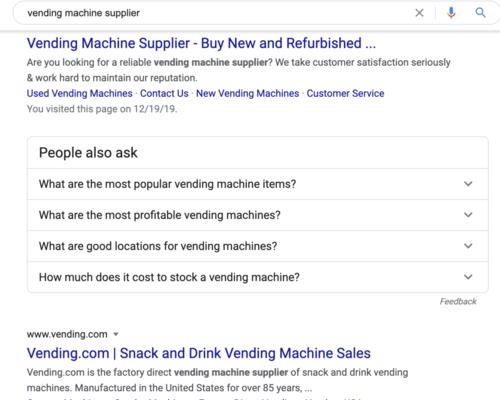The image size is (500, 400).
Task: Open 'Vending Machine Supplier - Buy New and Refurbished' result
Action: click(x=201, y=43)
